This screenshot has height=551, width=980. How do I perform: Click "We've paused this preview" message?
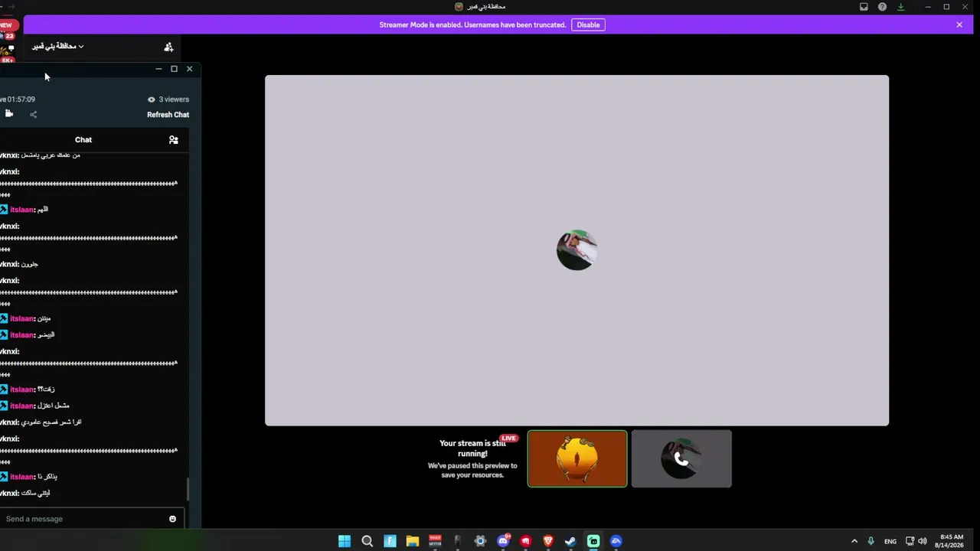[472, 470]
